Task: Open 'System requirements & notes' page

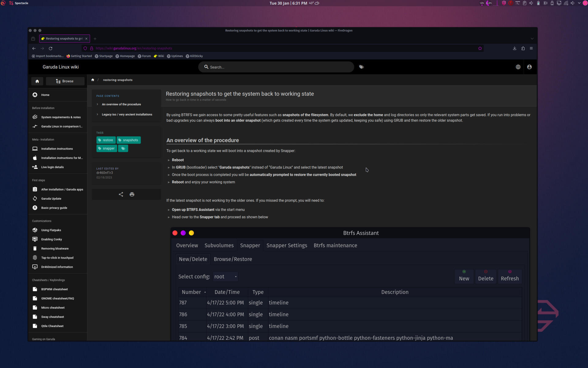Action: point(57,117)
